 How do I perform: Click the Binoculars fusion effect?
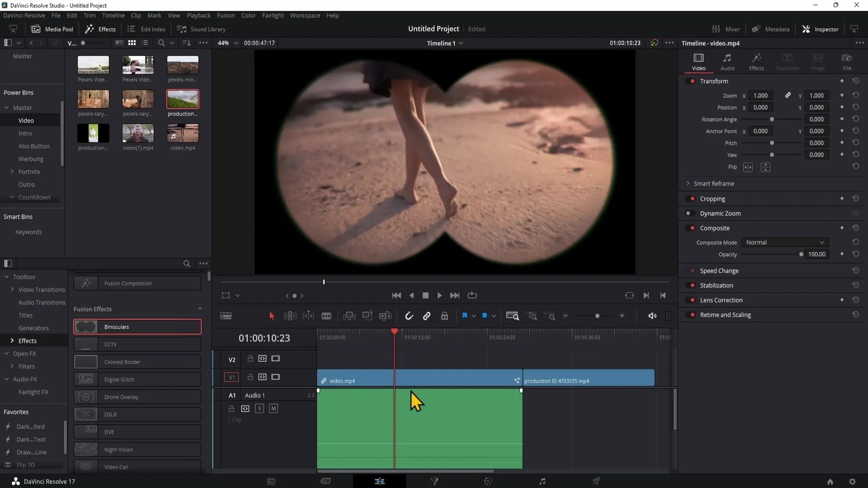point(137,327)
